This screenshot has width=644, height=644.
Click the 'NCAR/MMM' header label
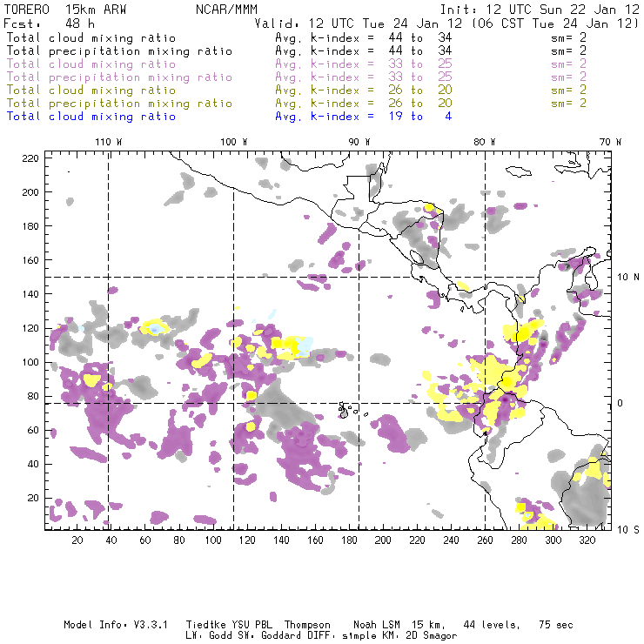(226, 10)
